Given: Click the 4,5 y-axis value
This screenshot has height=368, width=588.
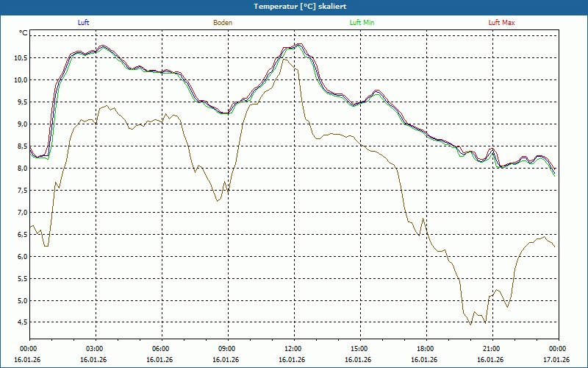Looking at the screenshot, I should tap(23, 322).
